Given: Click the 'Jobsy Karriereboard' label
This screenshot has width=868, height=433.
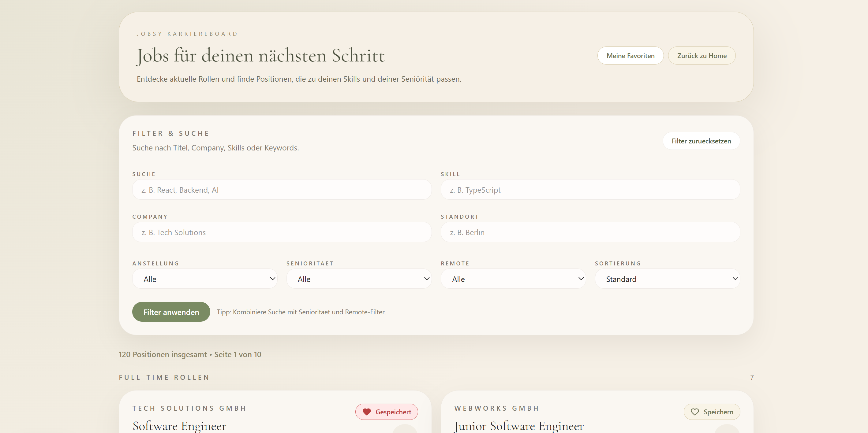Looking at the screenshot, I should [187, 34].
